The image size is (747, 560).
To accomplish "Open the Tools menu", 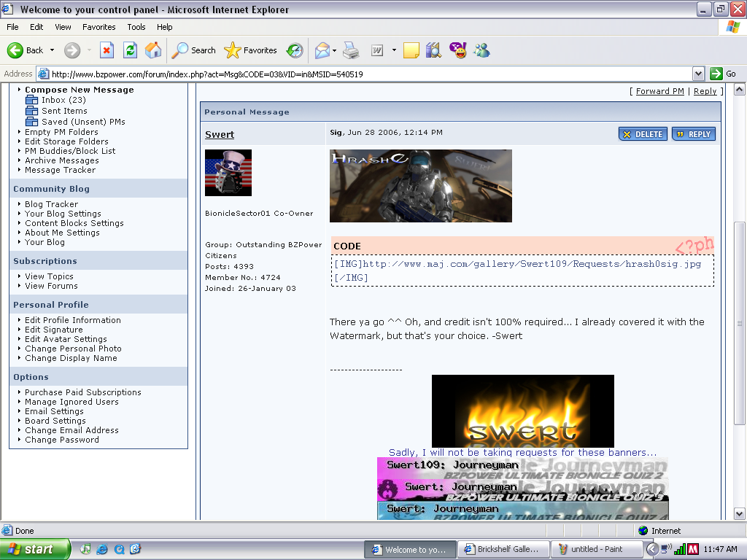I will (x=136, y=27).
